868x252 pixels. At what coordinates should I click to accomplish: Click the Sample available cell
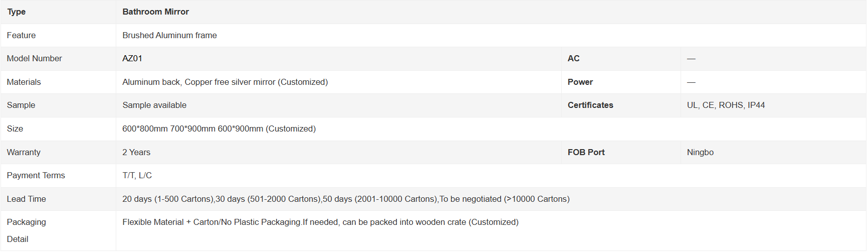click(339, 105)
